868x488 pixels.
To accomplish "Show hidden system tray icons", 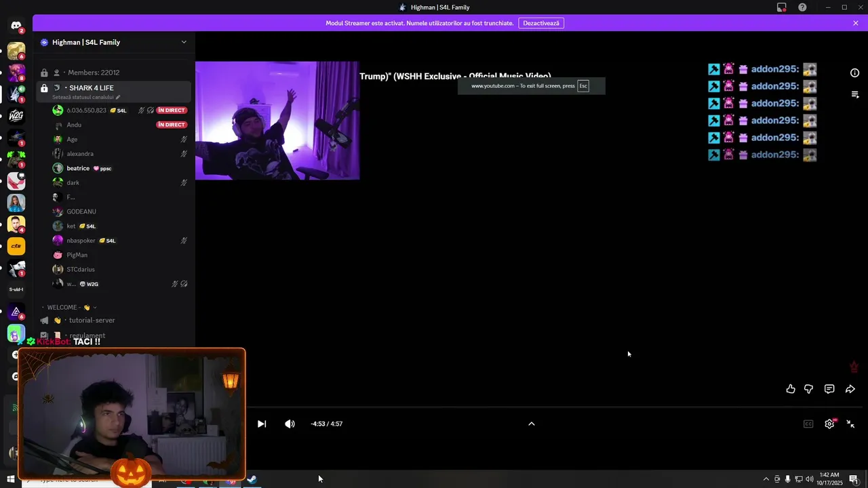I will [766, 479].
